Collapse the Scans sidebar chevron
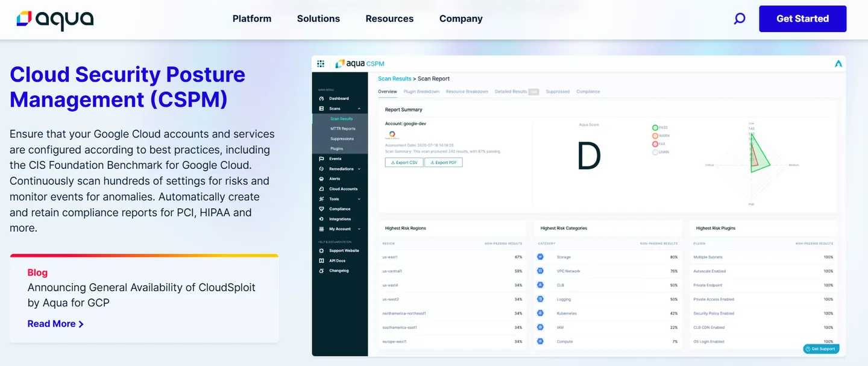Image resolution: width=868 pixels, height=366 pixels. [359, 109]
